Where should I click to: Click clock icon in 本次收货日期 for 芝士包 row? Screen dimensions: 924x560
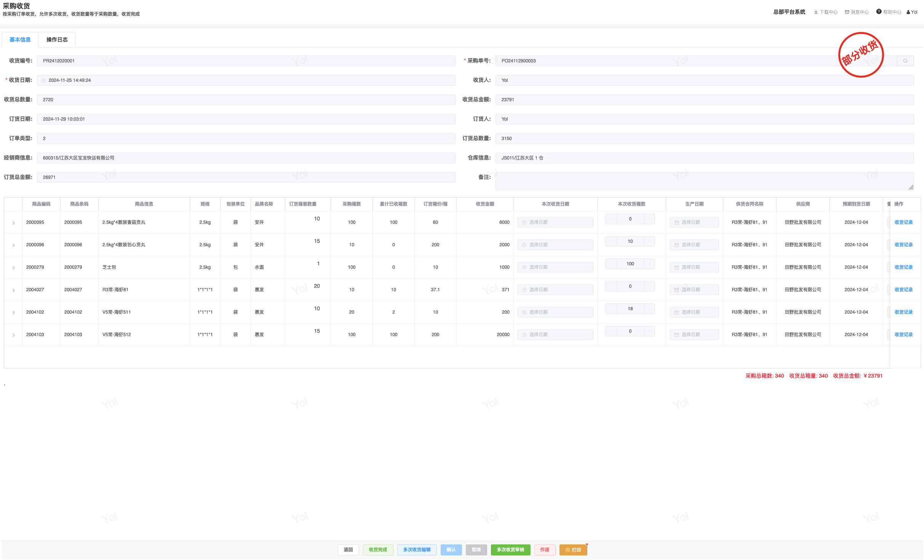pos(524,268)
